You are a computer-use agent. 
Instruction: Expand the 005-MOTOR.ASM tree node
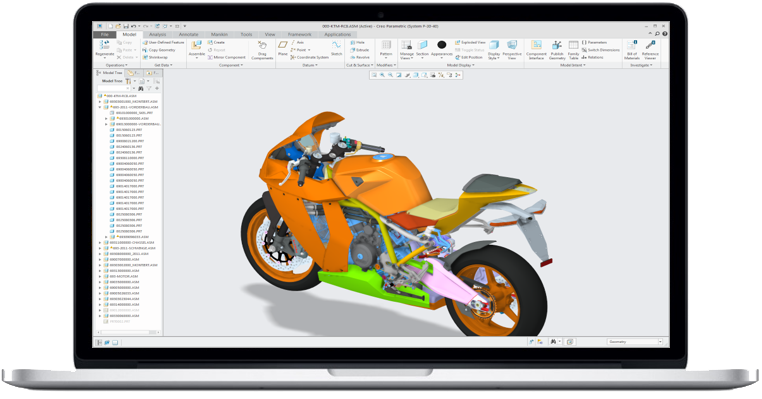point(101,276)
